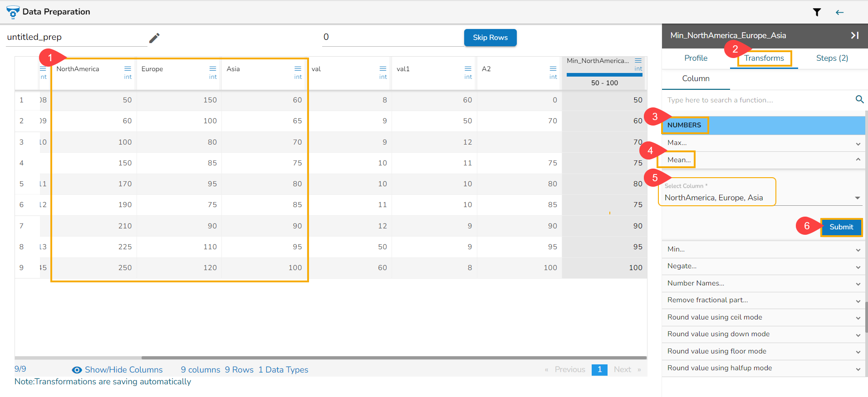Open the val1 column menu icon
Screen dimensions: 868x397
pyautogui.click(x=468, y=69)
